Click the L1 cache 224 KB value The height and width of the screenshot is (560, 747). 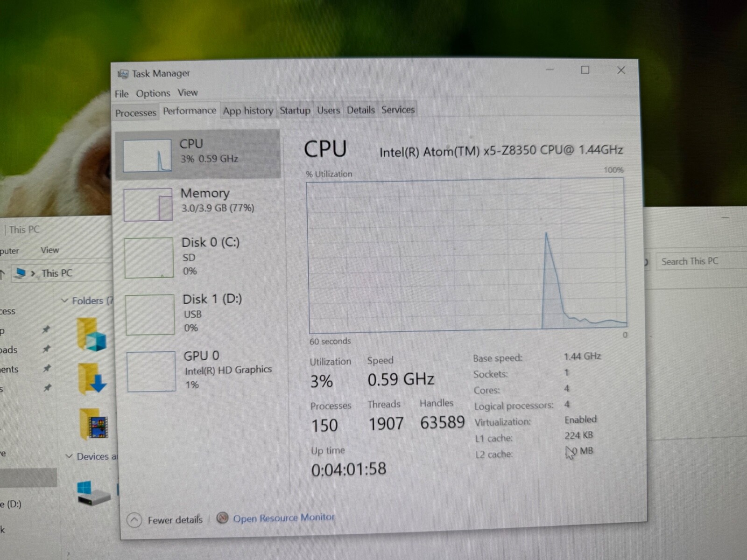(x=579, y=435)
